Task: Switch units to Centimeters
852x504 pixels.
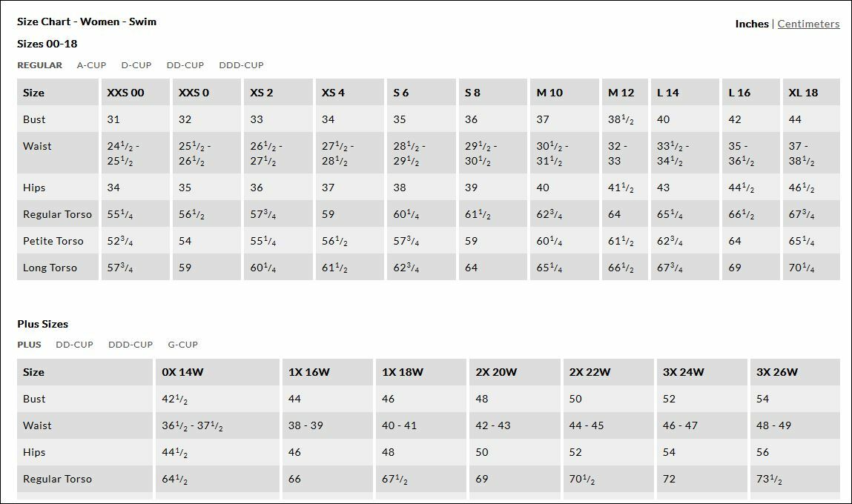Action: coord(808,24)
